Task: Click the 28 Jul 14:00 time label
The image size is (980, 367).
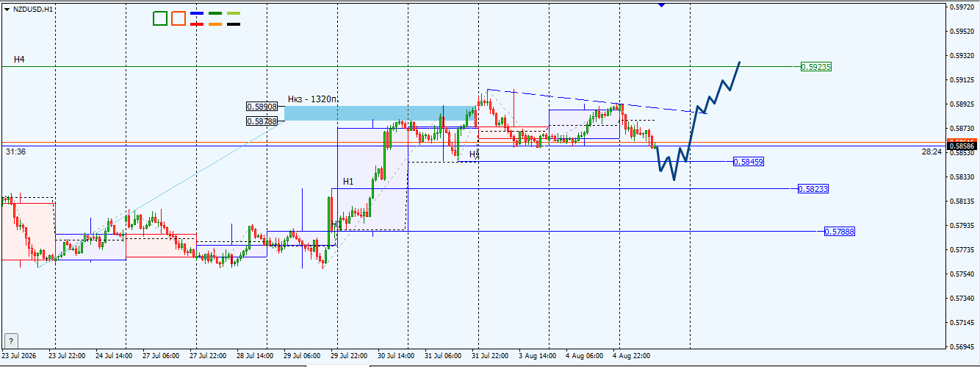Action: (x=256, y=355)
